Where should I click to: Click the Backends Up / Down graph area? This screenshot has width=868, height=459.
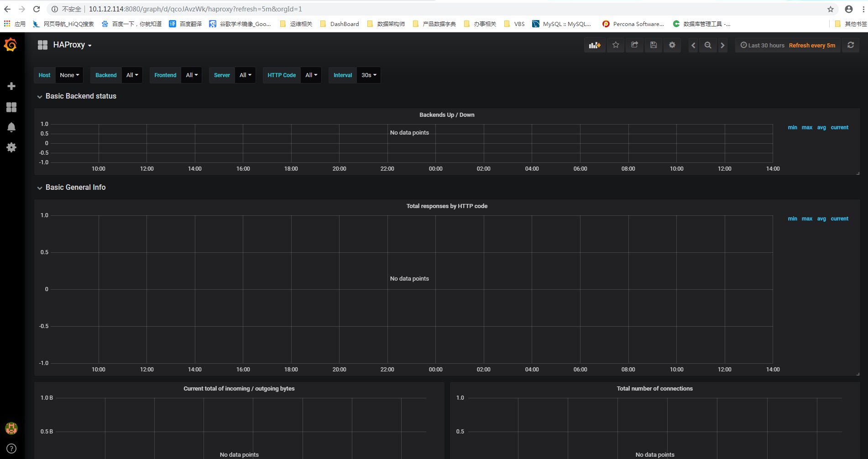(412, 143)
